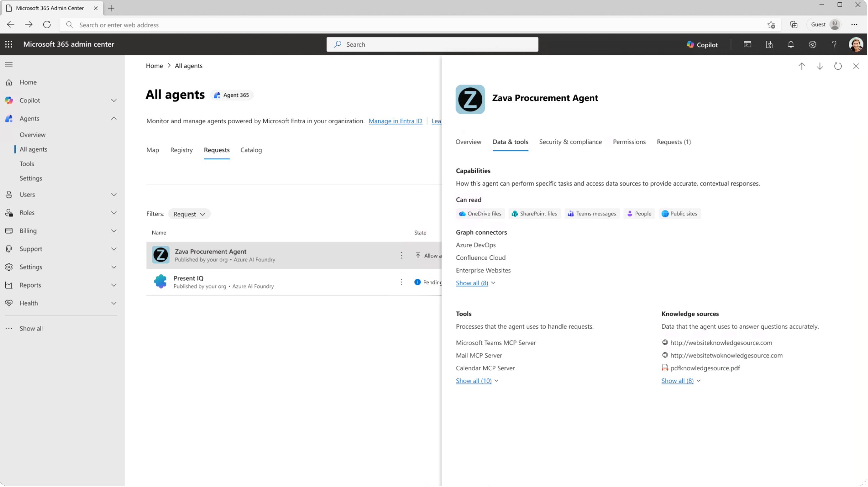Open the Overview tab in agent panel
868x487 pixels.
[x=468, y=142]
